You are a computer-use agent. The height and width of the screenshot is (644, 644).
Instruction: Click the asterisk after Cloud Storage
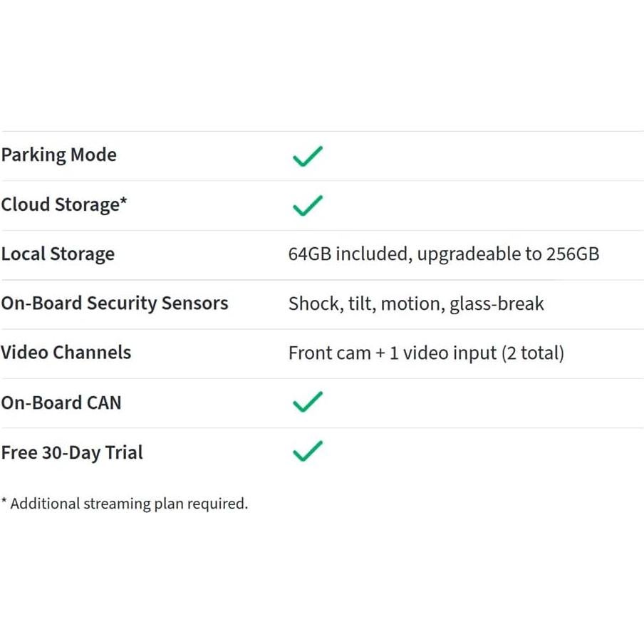(124, 202)
